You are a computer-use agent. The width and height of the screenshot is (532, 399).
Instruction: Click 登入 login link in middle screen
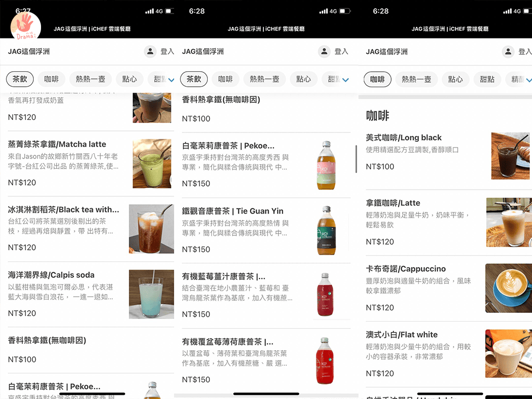tap(341, 51)
